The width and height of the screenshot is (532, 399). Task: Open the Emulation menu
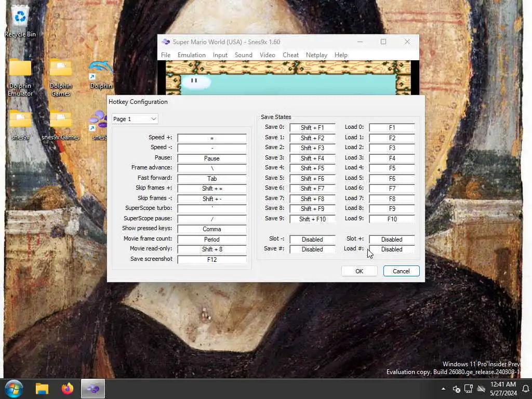coord(191,55)
